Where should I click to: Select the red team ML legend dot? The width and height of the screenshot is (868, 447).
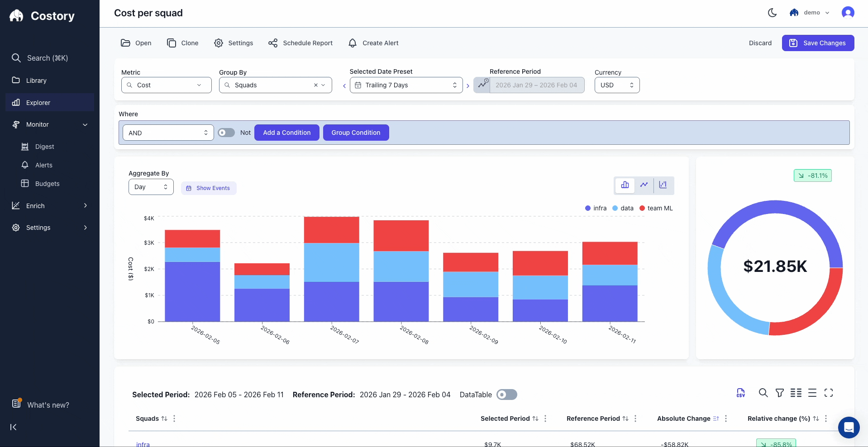point(642,208)
